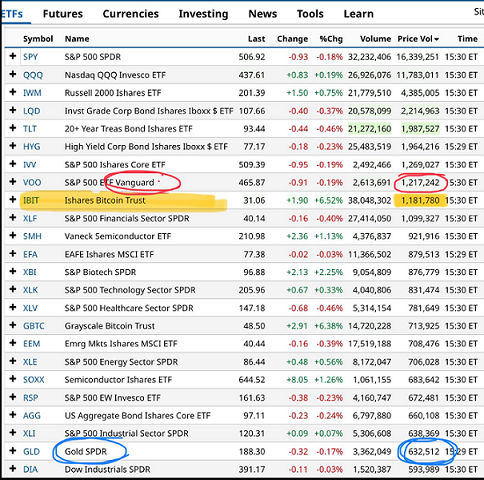The width and height of the screenshot is (484, 480).
Task: Open the Investing menu
Action: click(203, 14)
